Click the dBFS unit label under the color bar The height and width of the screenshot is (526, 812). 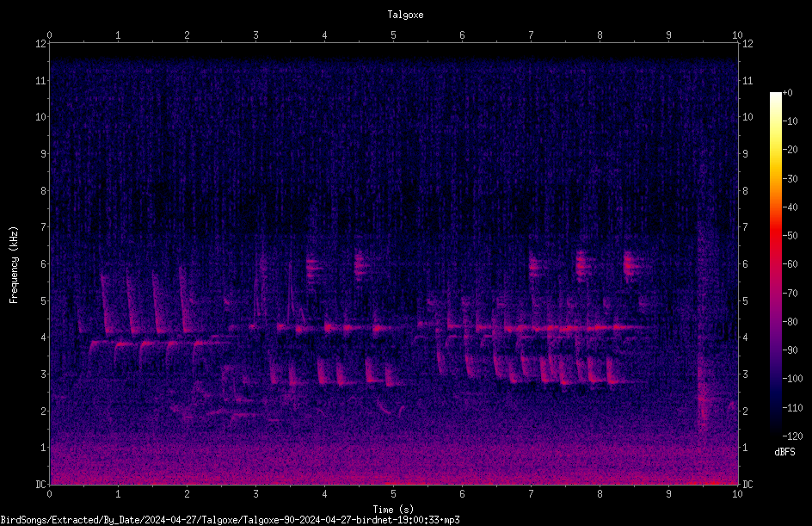[x=784, y=452]
